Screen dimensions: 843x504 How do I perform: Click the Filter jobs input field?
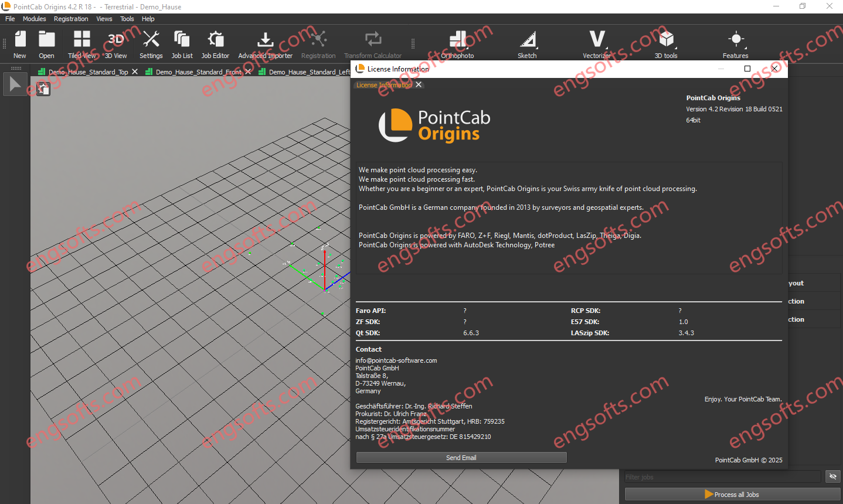[723, 476]
